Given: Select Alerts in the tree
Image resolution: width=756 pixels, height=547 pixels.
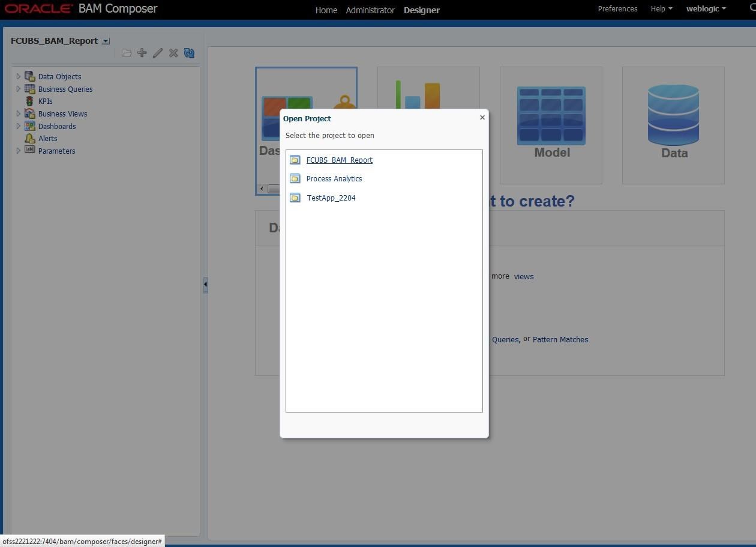Looking at the screenshot, I should [x=47, y=139].
